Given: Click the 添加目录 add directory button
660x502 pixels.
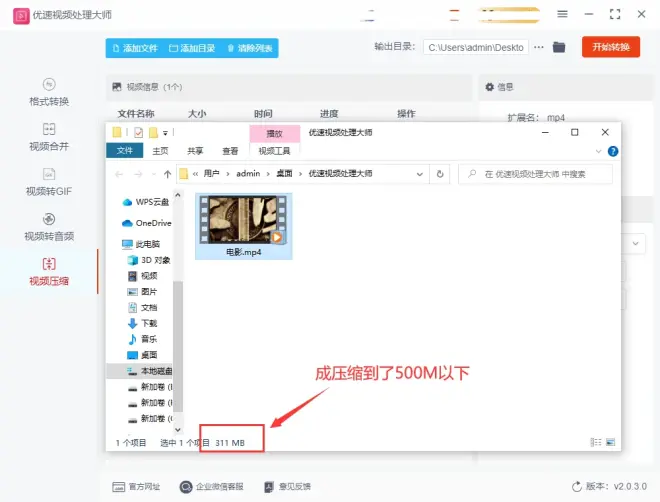Looking at the screenshot, I should pyautogui.click(x=192, y=48).
